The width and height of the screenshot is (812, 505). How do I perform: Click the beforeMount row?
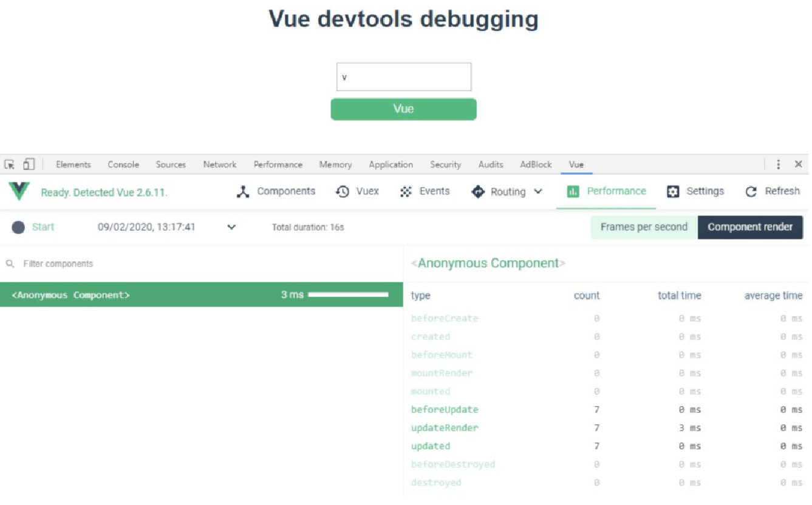[x=607, y=355]
